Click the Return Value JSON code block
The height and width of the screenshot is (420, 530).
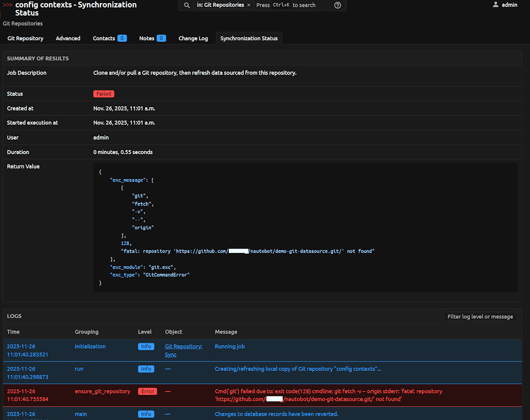(x=305, y=227)
